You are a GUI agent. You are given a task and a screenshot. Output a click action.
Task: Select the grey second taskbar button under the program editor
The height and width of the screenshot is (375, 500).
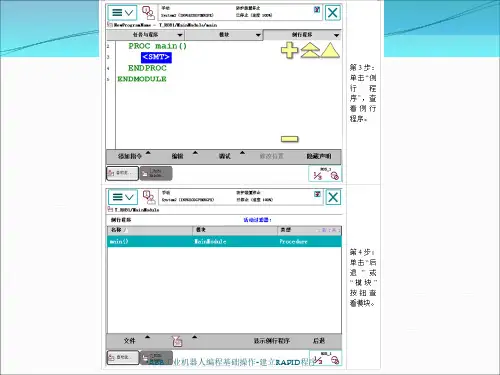(x=156, y=173)
